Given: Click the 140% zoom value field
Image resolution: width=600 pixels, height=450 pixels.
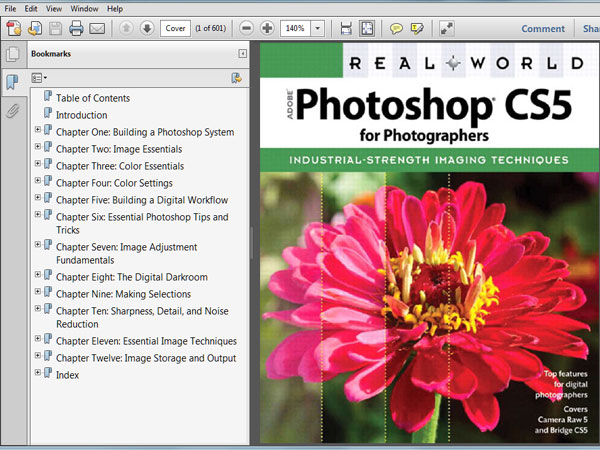Looking at the screenshot, I should pos(295,29).
